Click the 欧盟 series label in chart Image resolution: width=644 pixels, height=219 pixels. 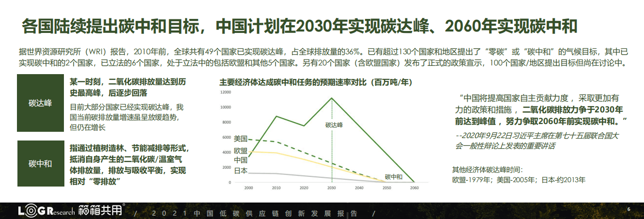(x=241, y=151)
